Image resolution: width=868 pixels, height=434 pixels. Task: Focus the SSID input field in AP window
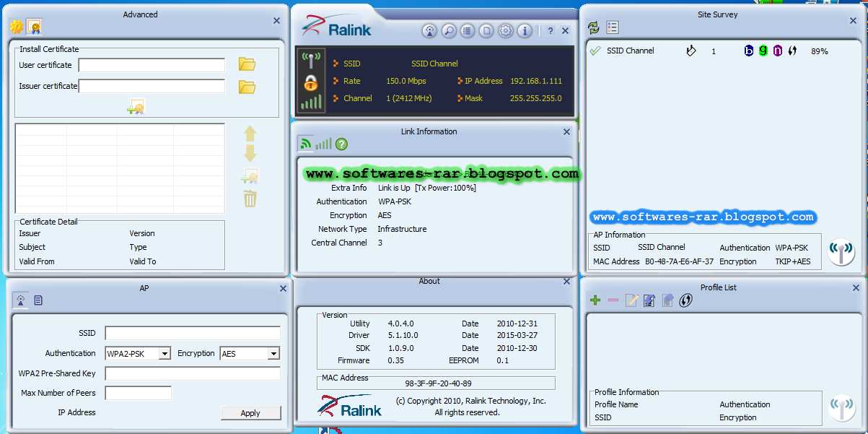click(x=193, y=333)
